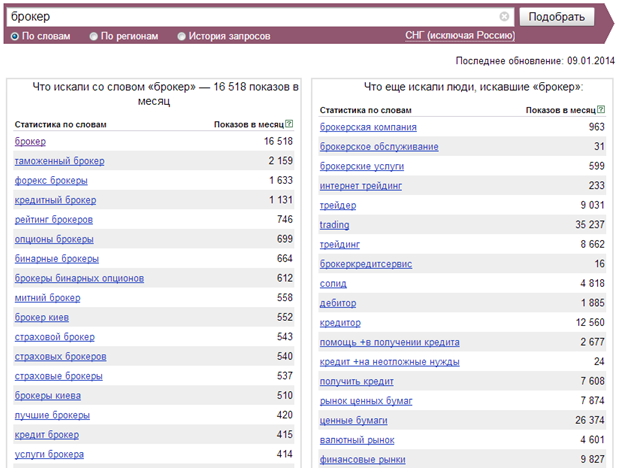Viewport: 620px width, 472px height.
Task: Open the 'trading' link
Action: tap(335, 225)
